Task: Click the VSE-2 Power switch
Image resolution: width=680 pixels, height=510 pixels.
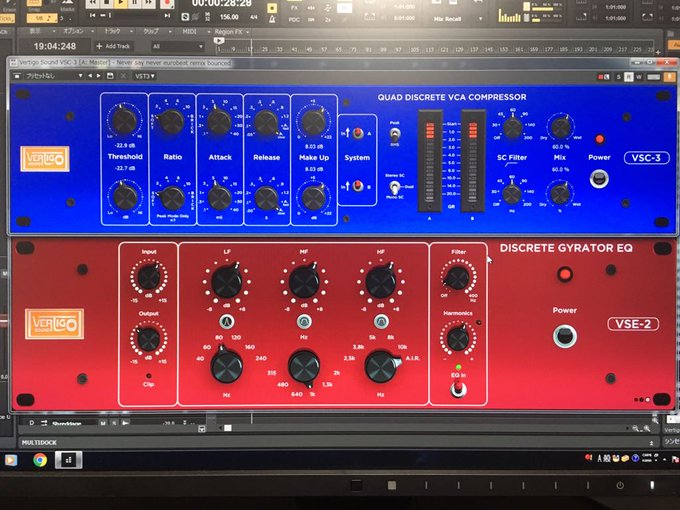Action: pos(565,336)
